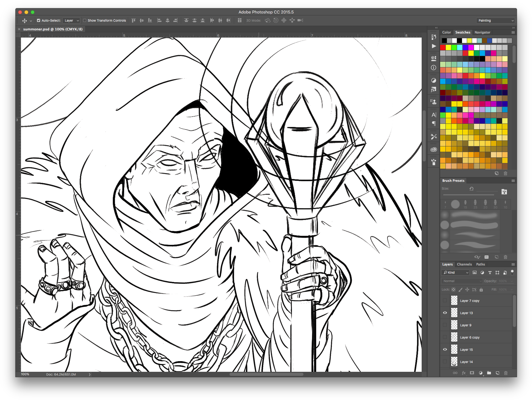532x400 pixels.
Task: Pick the red swatch in Swatches panel
Action: tap(443, 48)
